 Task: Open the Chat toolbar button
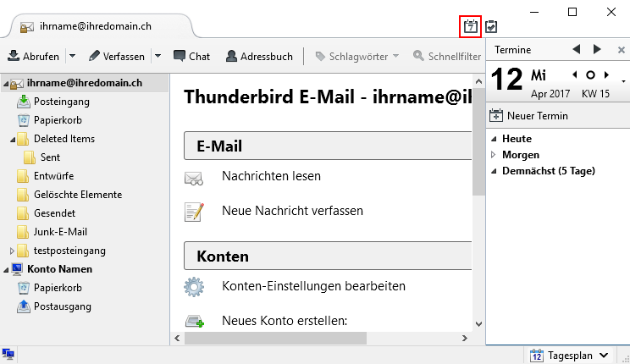click(x=191, y=56)
